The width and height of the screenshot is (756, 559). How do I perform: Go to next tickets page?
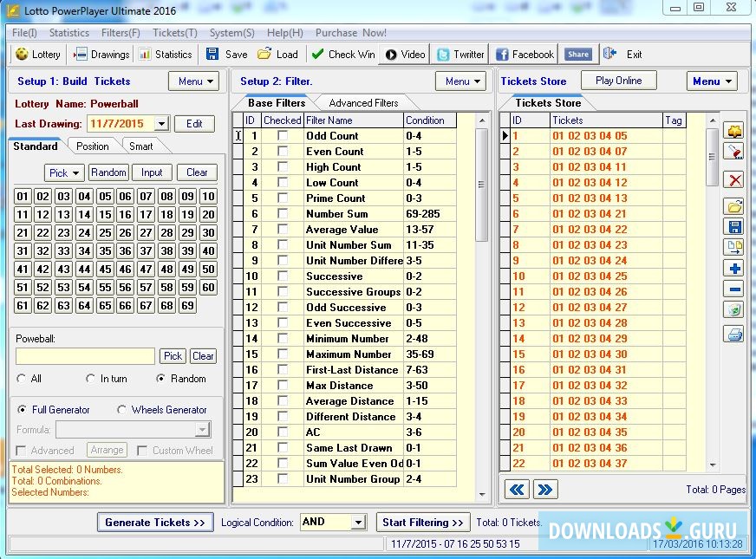coord(545,490)
